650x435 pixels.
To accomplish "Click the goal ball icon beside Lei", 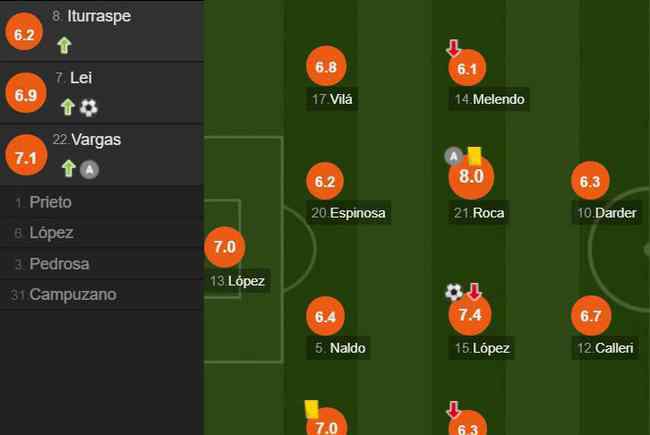I will [x=89, y=108].
